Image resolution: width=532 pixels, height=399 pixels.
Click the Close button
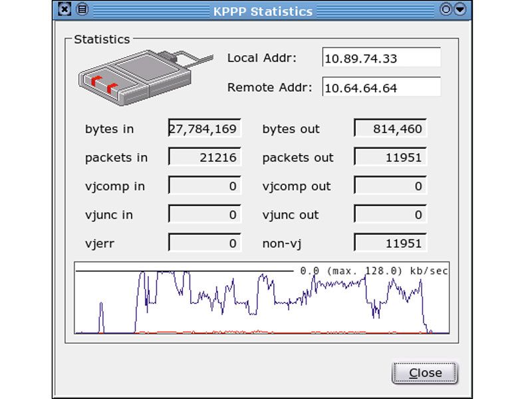[x=425, y=373]
